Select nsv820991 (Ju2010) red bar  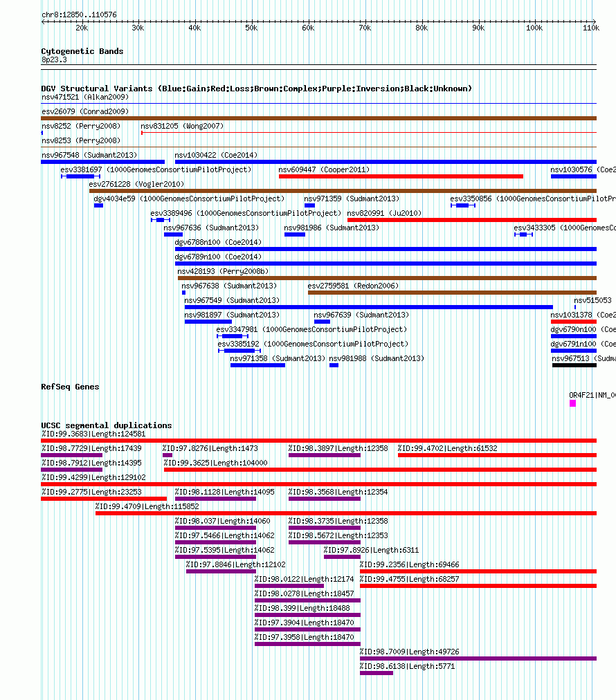click(472, 220)
